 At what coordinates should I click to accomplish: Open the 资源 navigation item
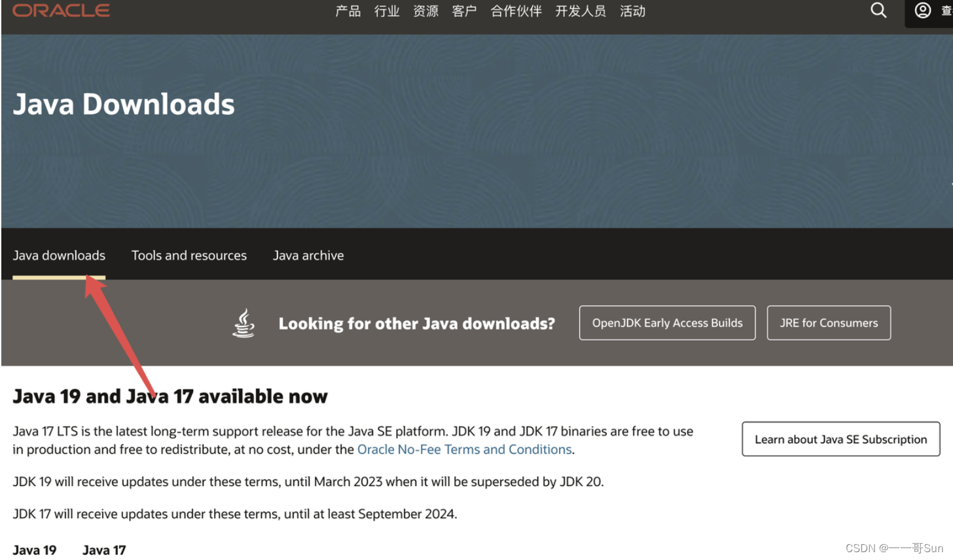pos(425,11)
